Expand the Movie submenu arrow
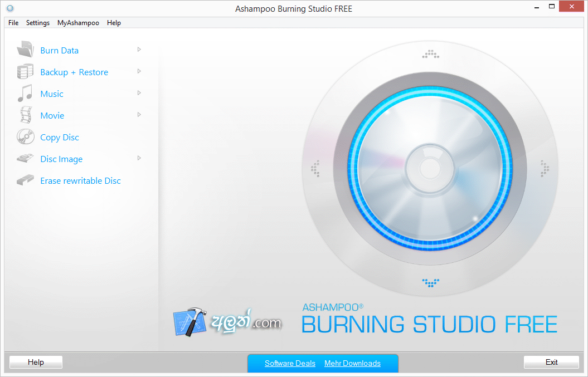The height and width of the screenshot is (377, 588). pos(139,115)
